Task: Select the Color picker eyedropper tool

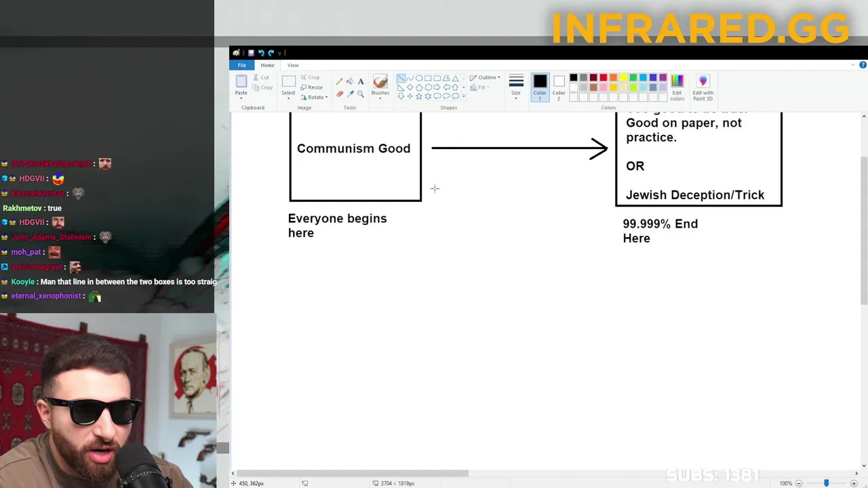Action: click(350, 94)
